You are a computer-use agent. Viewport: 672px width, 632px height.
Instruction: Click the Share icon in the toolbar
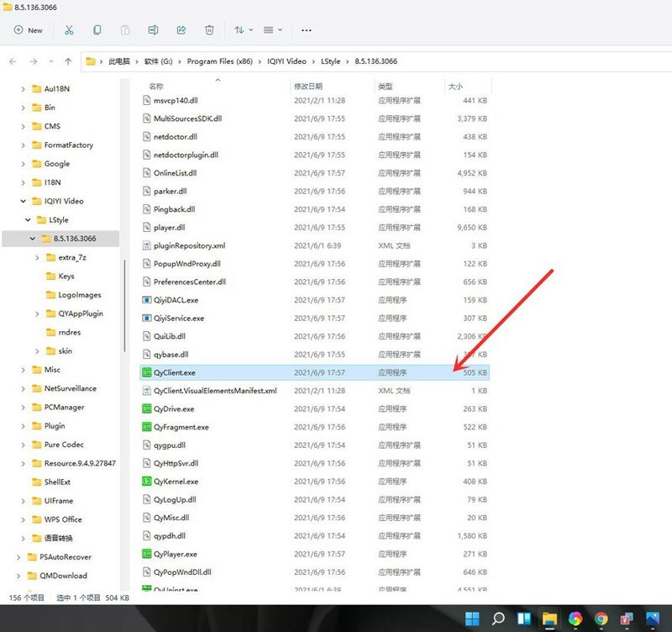point(181,30)
